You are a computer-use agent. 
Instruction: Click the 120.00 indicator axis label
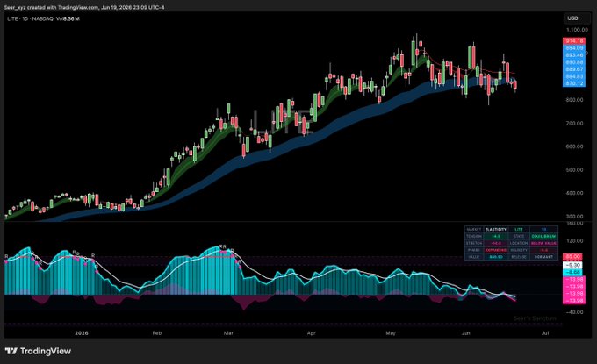tap(574, 240)
